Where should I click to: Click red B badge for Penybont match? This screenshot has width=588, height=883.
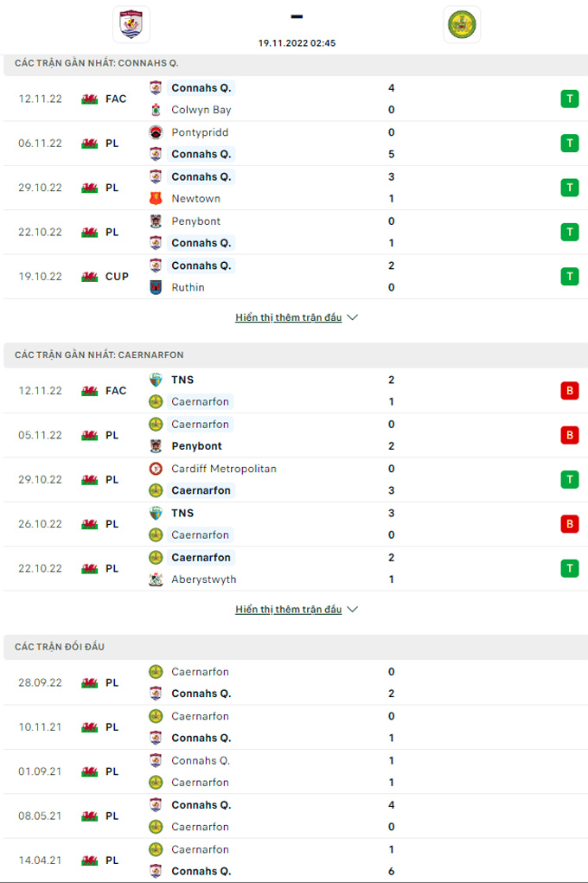[x=570, y=435]
